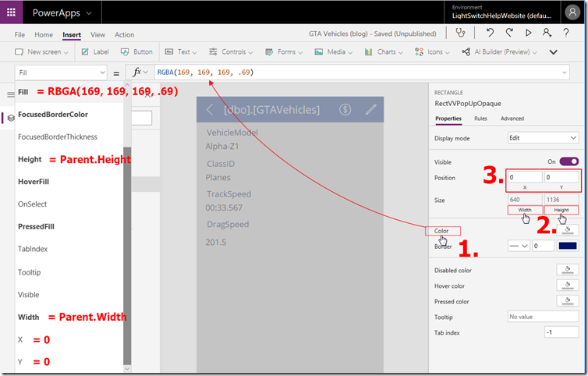Select Tooltip in property list
This screenshot has width=588, height=376.
pyautogui.click(x=29, y=272)
